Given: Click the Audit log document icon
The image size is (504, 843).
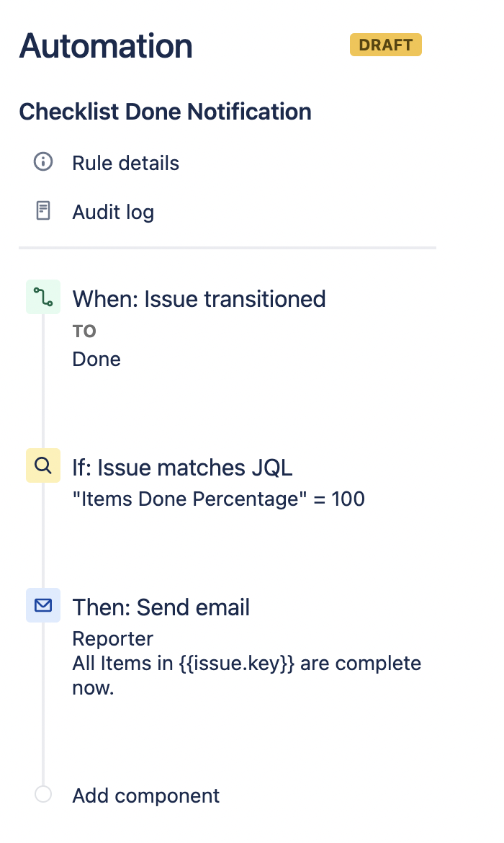Looking at the screenshot, I should (43, 211).
